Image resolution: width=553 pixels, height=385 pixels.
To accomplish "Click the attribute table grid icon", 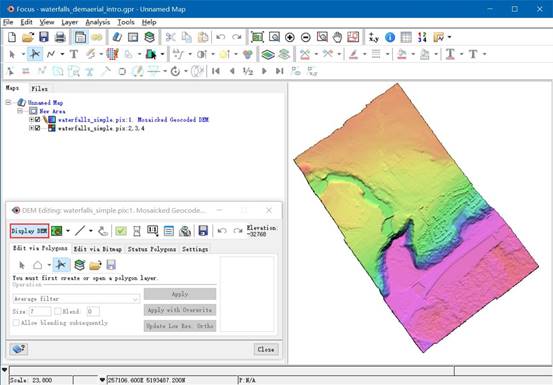I will 406,37.
